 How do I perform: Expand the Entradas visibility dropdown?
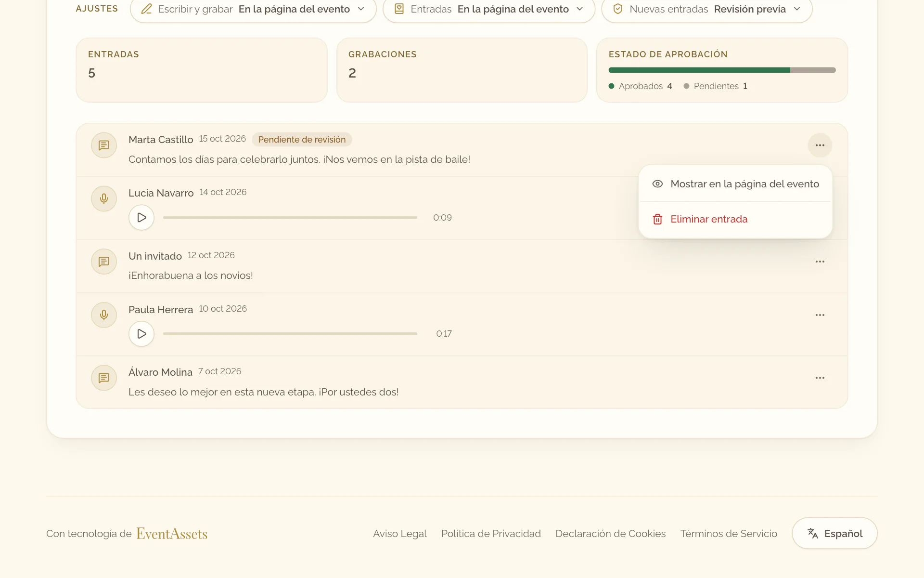489,9
